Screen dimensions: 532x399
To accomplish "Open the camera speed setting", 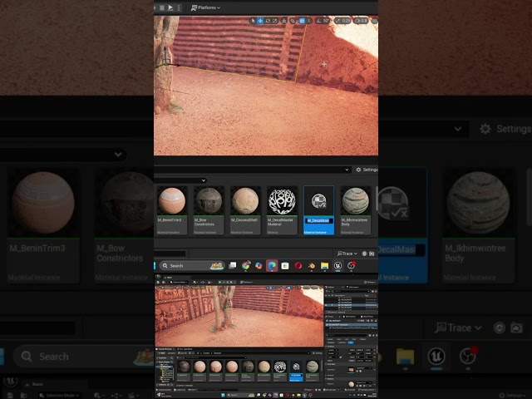I will tap(361, 21).
